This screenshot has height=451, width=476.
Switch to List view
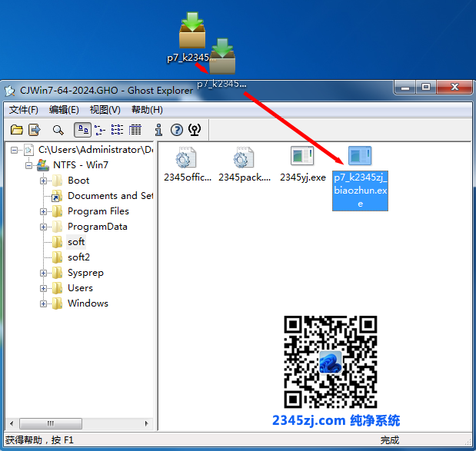coord(117,130)
